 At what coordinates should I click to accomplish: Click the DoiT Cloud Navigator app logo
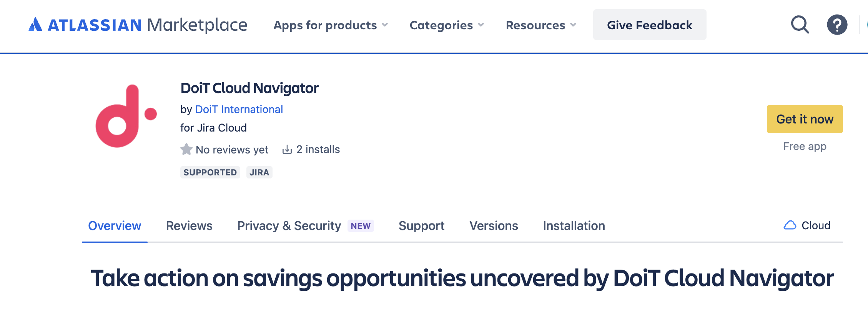pos(127,115)
